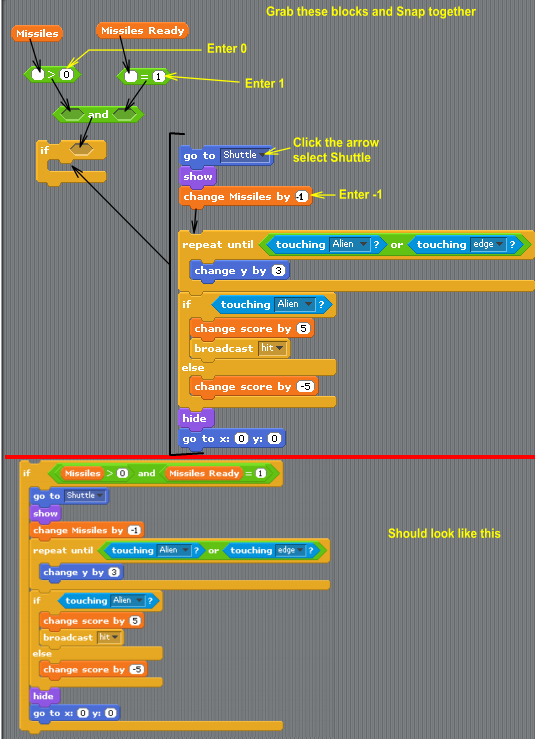Viewport: 535px width, 739px height.
Task: Open the edge dropdown in upper repeat until block
Action: click(487, 244)
